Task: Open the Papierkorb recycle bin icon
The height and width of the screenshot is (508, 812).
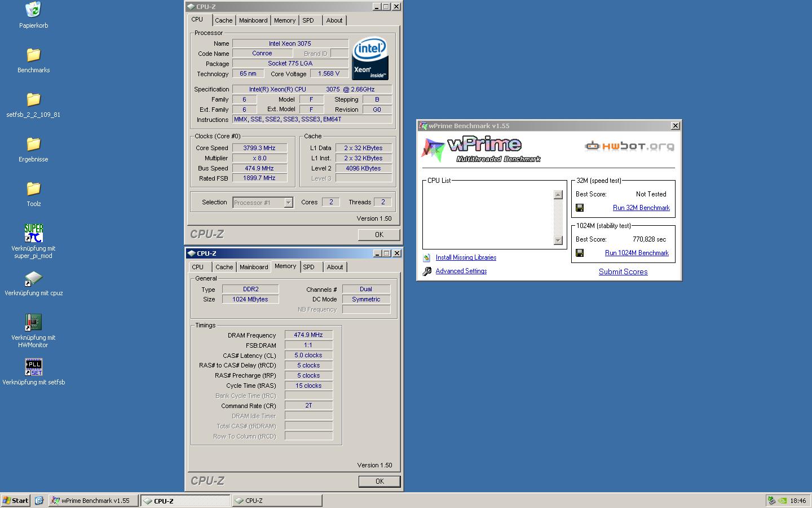Action: coord(33,10)
